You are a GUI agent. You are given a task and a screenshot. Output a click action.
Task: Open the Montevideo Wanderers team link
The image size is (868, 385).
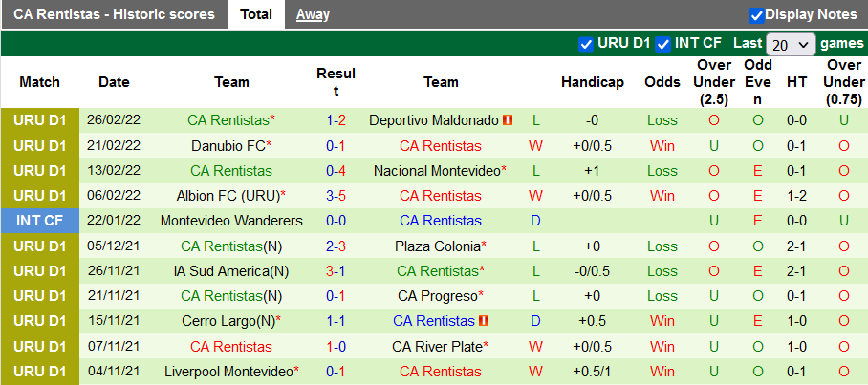coord(231,221)
